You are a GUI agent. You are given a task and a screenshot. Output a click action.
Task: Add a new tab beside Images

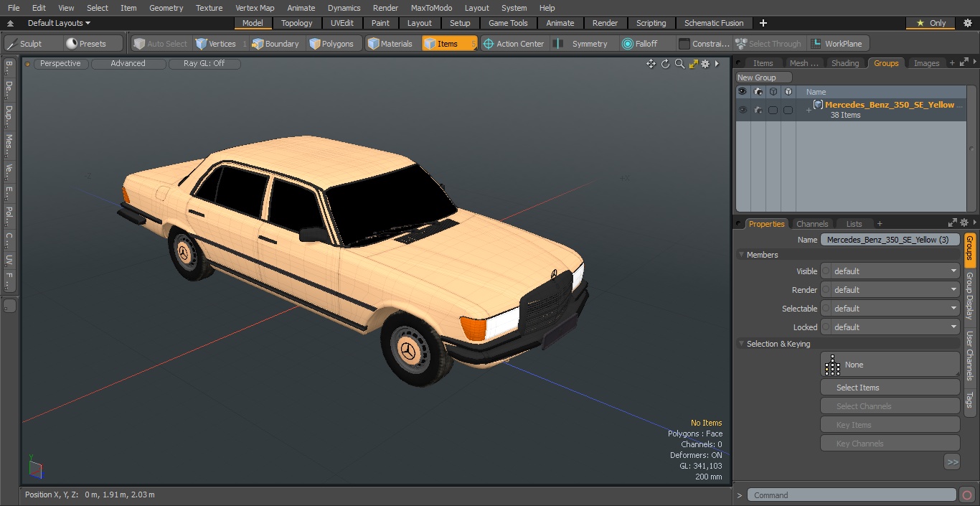tap(952, 63)
